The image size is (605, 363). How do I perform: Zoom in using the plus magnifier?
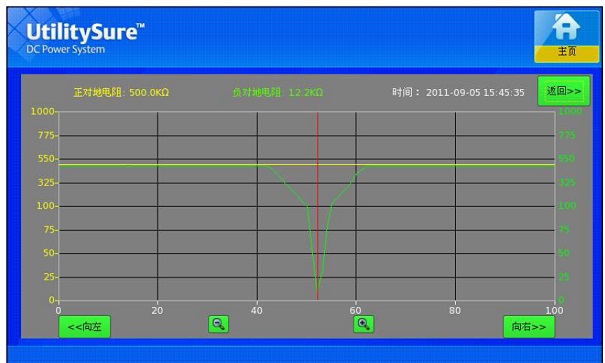[x=363, y=324]
